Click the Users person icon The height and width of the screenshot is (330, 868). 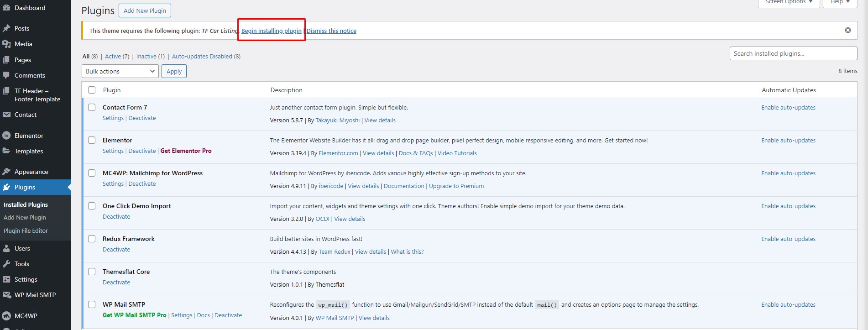[x=6, y=248]
